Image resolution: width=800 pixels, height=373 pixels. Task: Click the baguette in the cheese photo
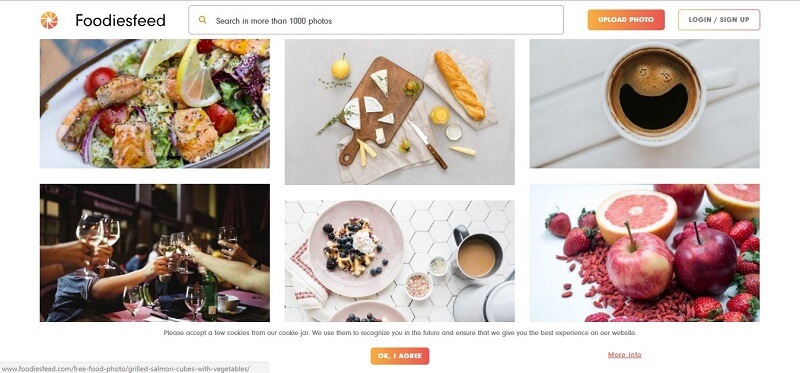pos(459,85)
